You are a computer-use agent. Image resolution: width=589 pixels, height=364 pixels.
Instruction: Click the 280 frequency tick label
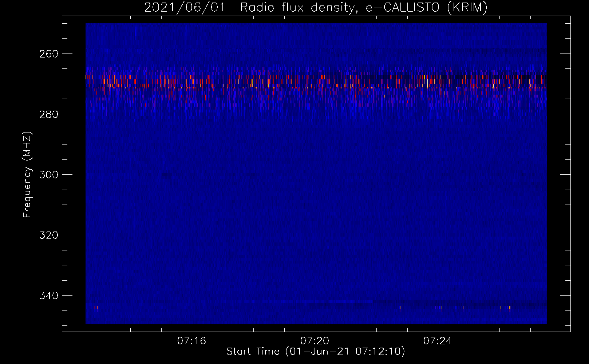click(49, 114)
